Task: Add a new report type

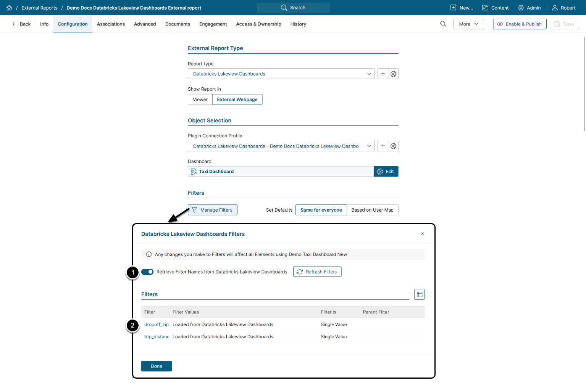Action: [x=383, y=74]
